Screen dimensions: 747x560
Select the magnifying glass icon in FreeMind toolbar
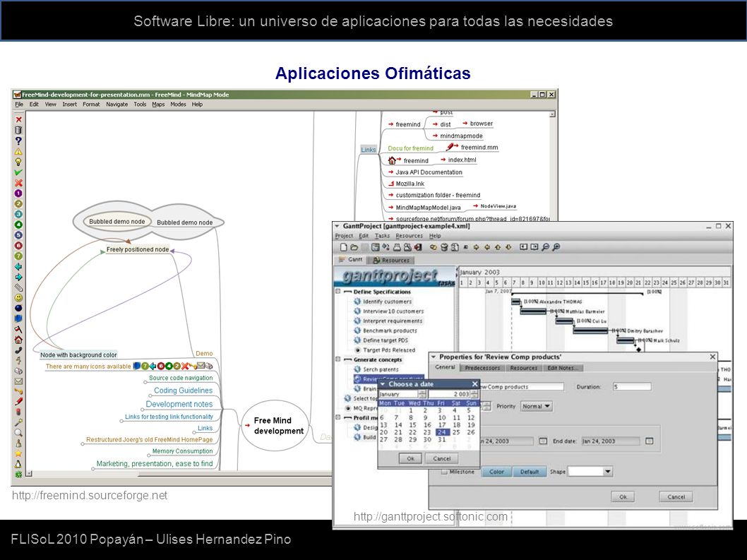(x=18, y=433)
